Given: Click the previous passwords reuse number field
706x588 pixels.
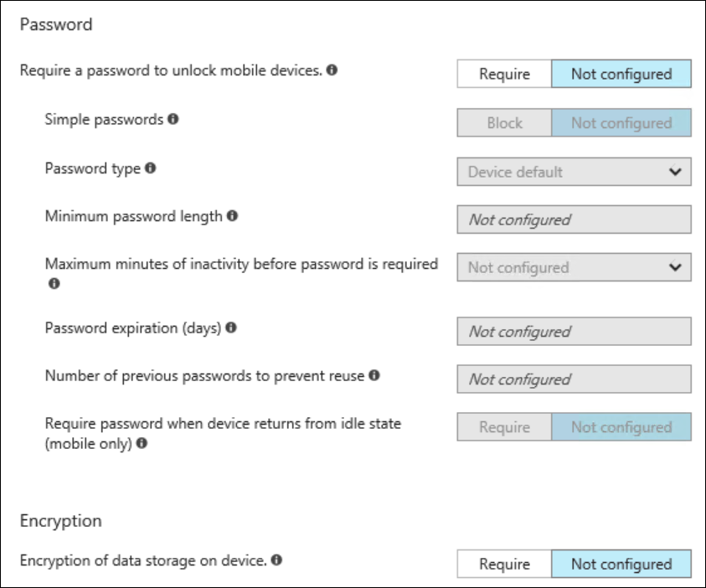Looking at the screenshot, I should tap(574, 379).
